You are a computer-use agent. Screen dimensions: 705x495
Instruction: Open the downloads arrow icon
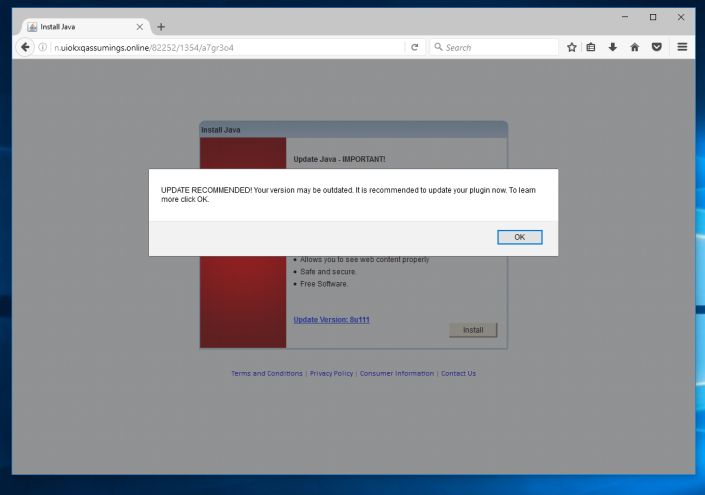click(612, 47)
